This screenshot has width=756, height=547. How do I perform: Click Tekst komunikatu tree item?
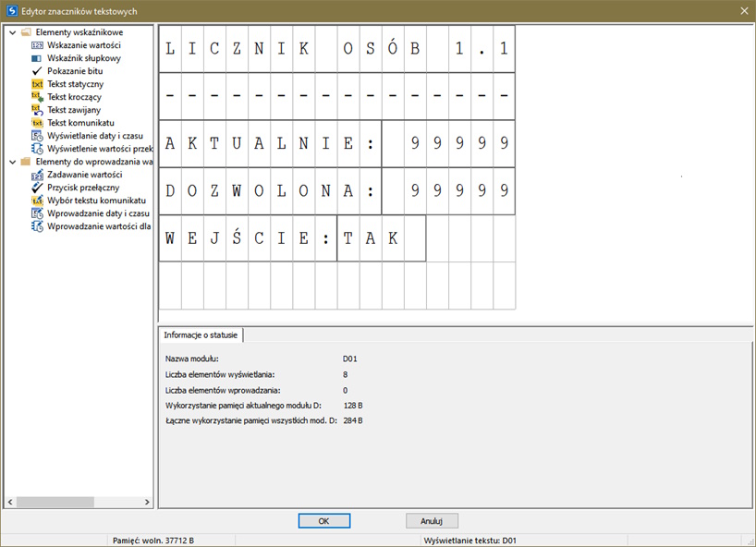pos(80,122)
